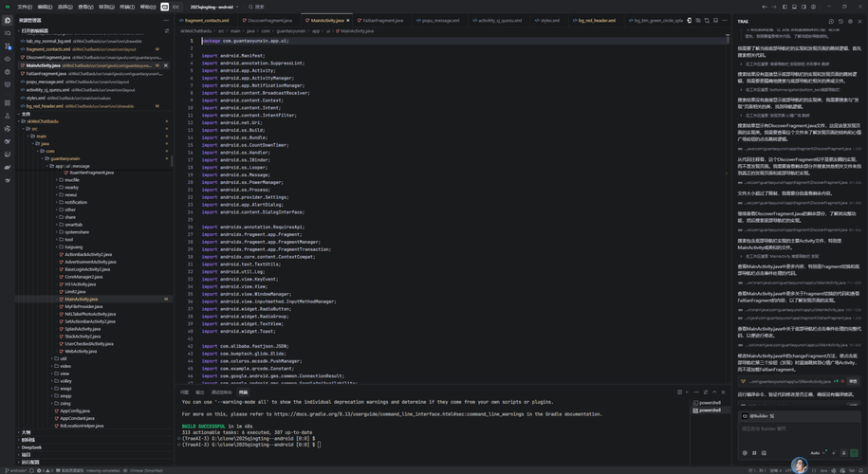Open the 查看 menu
868x474 pixels.
(x=85, y=7)
